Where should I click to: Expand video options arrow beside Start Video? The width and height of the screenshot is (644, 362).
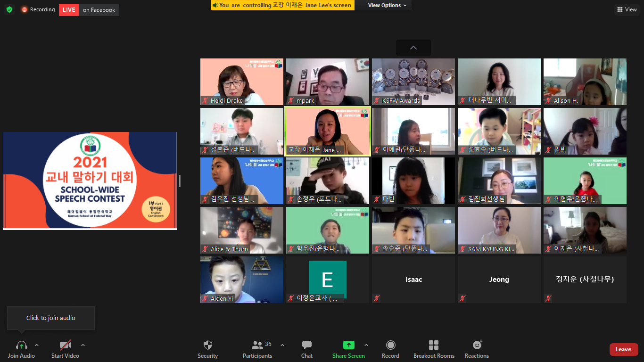[x=83, y=345]
